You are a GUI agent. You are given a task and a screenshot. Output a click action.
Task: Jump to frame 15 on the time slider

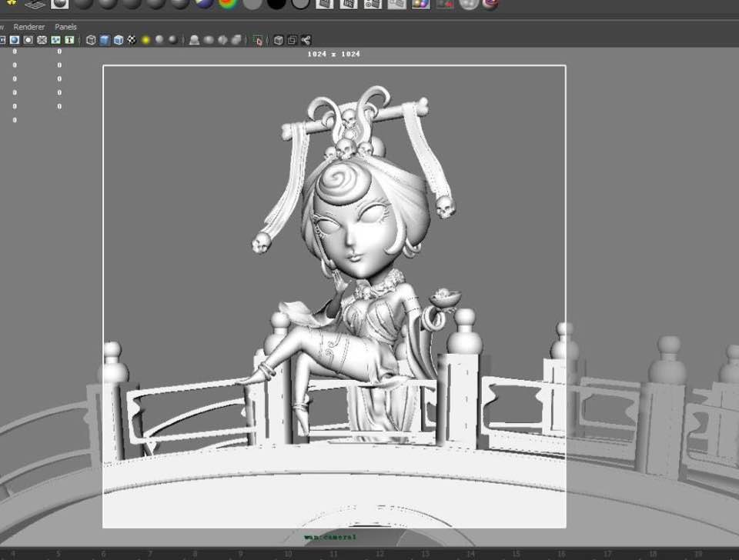point(516,554)
